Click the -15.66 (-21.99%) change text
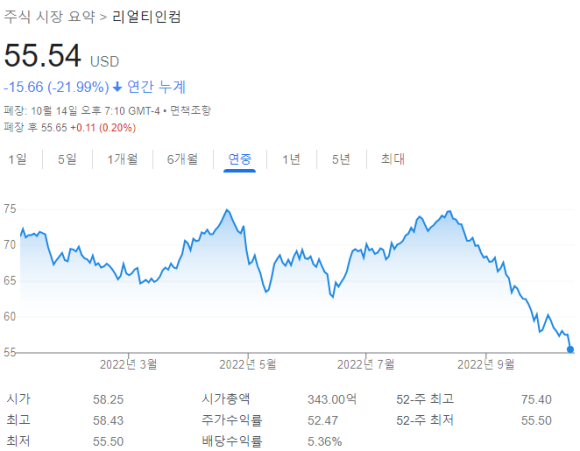 [x=56, y=87]
